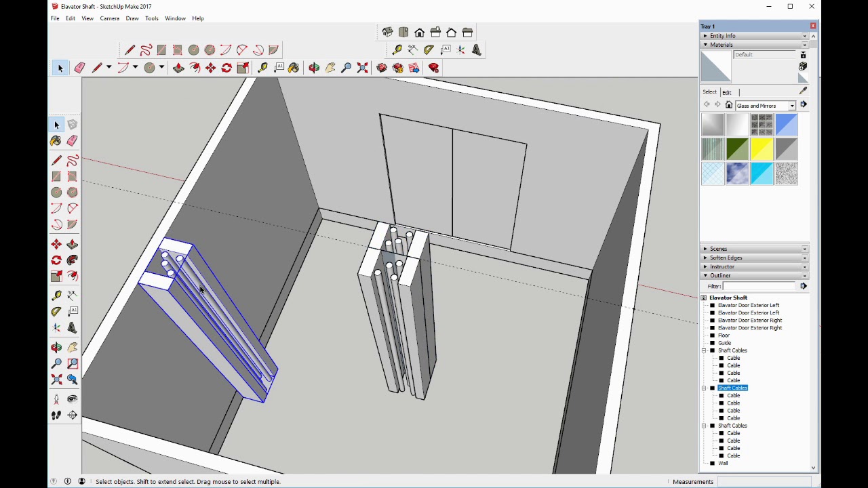The image size is (868, 488).
Task: Collapse the Materials panel
Action: pos(705,45)
